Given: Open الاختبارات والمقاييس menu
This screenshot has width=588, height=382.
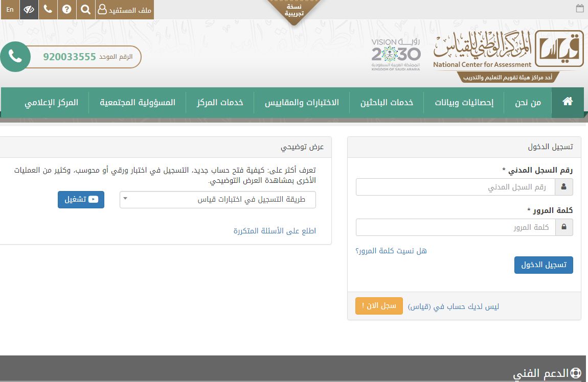Looking at the screenshot, I should click(x=302, y=102).
